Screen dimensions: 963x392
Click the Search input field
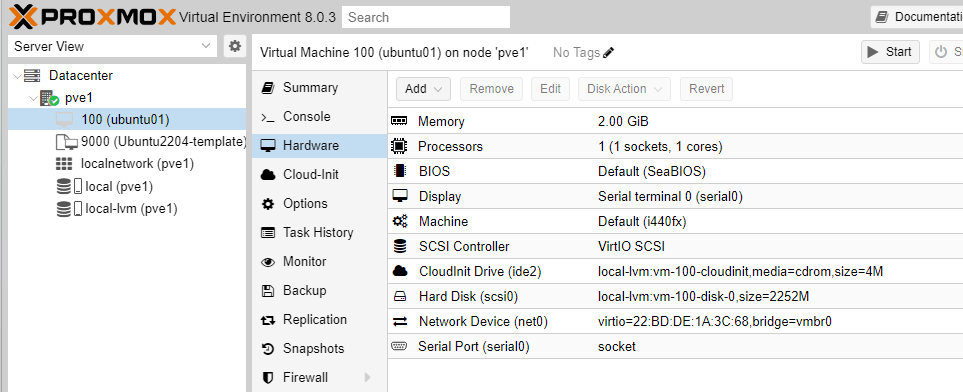pos(426,17)
